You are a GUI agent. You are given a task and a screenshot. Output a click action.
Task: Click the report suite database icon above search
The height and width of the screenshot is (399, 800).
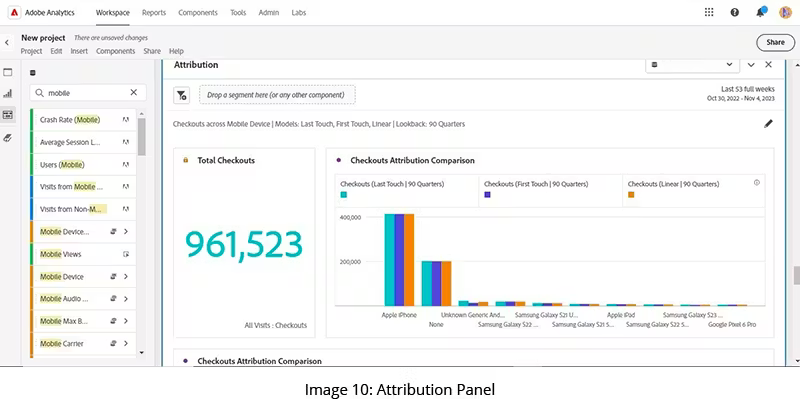click(33, 73)
